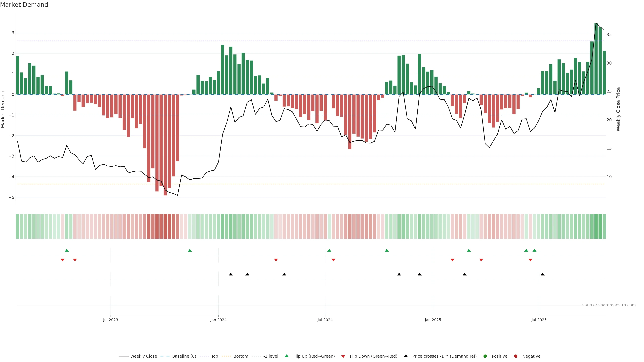Click the Jul 2025 x-axis label
Viewport: 644px width, 362px height.
[539, 320]
